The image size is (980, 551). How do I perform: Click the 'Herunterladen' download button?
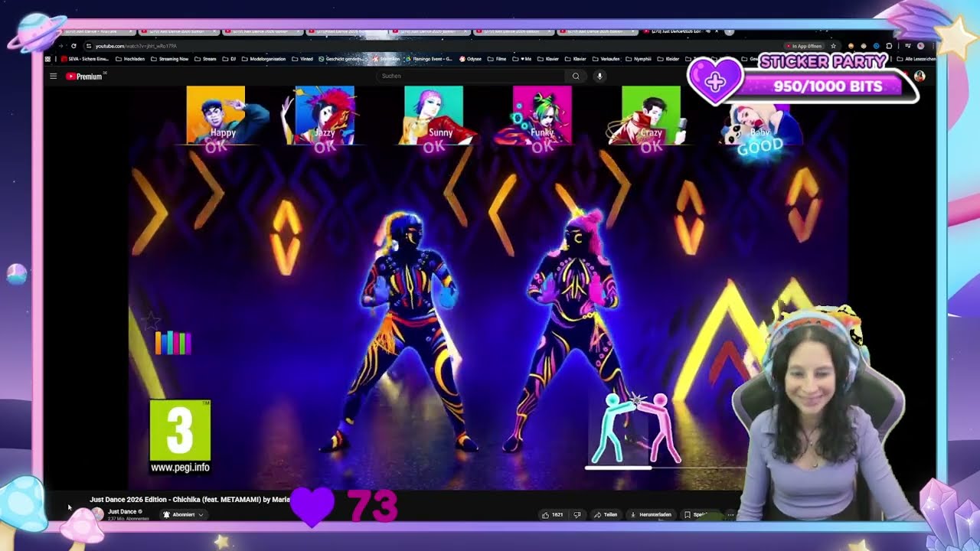pos(651,514)
